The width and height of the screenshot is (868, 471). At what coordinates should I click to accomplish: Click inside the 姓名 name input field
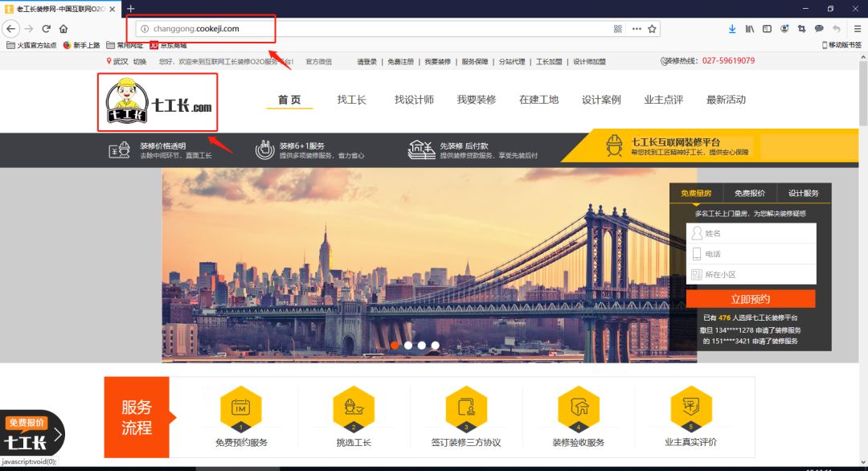pos(754,232)
